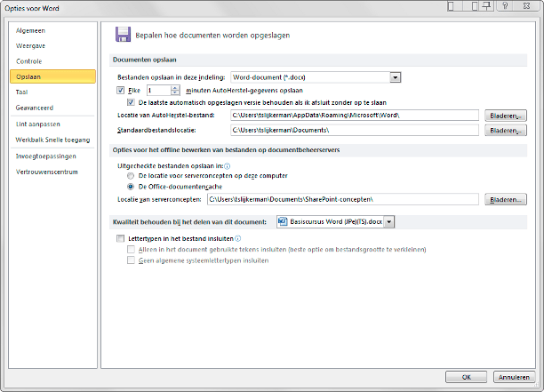
Task: Decrease the AutoHerstel minutes with down arrow
Action: tap(175, 92)
